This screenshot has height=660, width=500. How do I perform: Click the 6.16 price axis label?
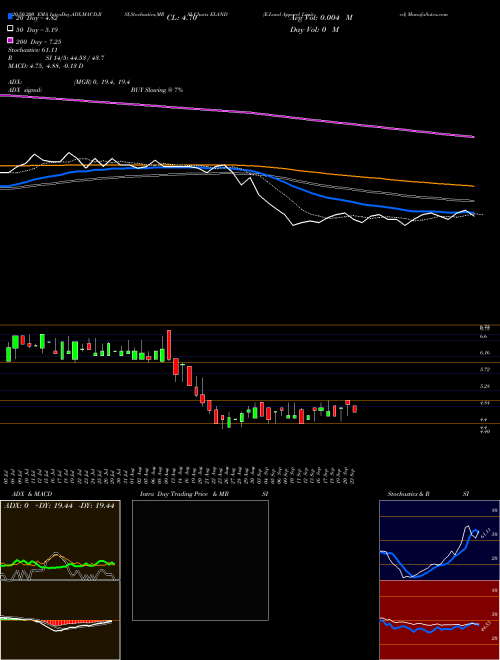point(485,353)
